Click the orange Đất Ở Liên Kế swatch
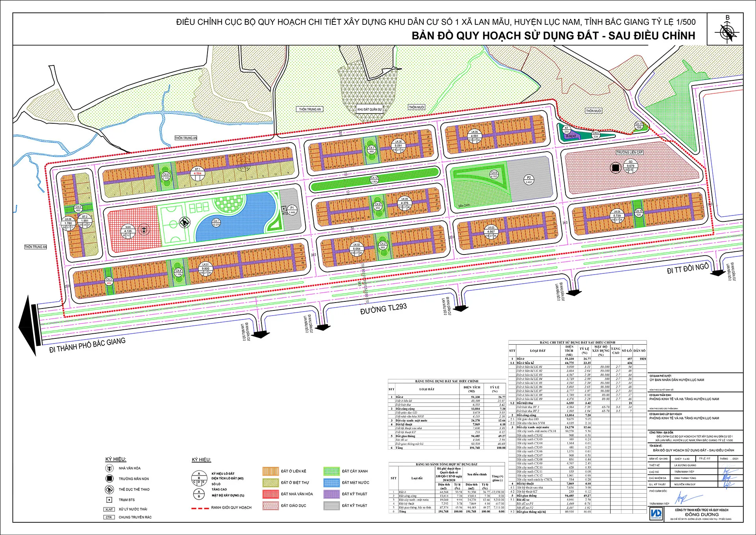The height and width of the screenshot is (535, 756). (x=271, y=471)
